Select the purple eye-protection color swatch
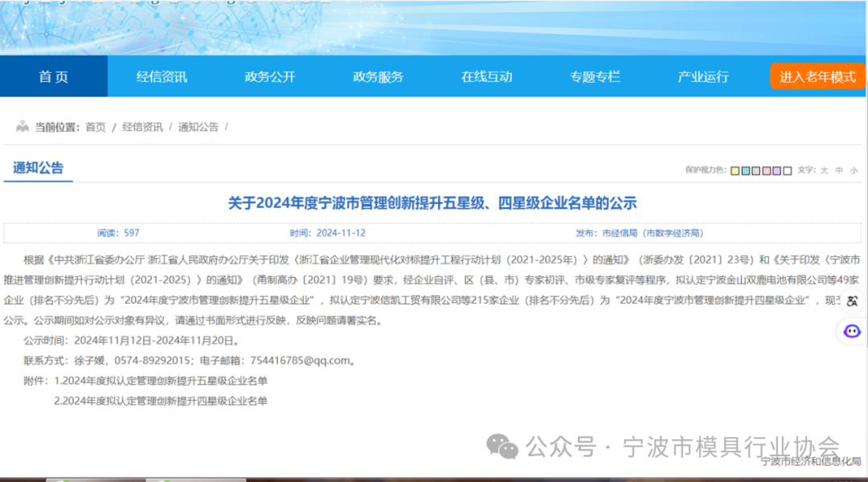This screenshot has height=482, width=868. [x=776, y=170]
